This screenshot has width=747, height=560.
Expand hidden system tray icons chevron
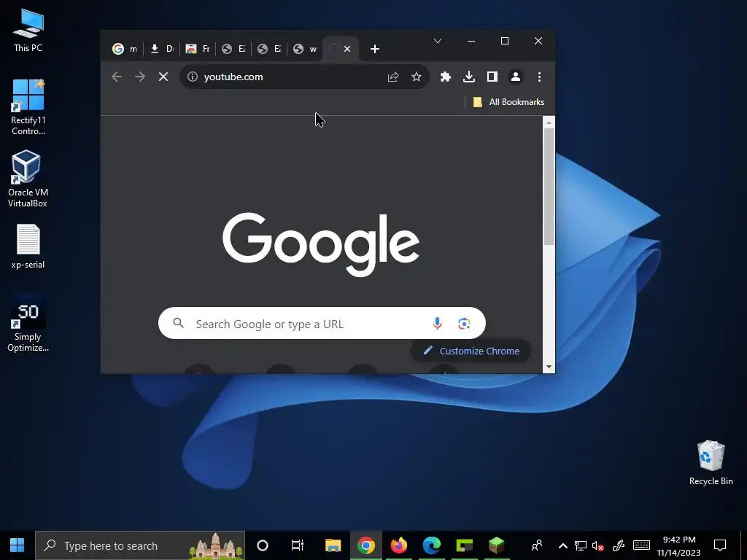pos(562,545)
